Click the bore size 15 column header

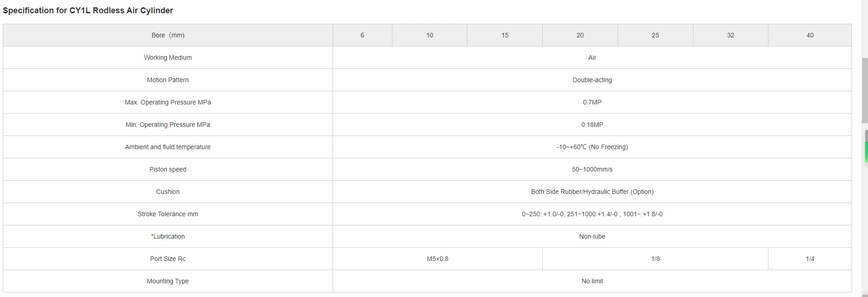[505, 35]
